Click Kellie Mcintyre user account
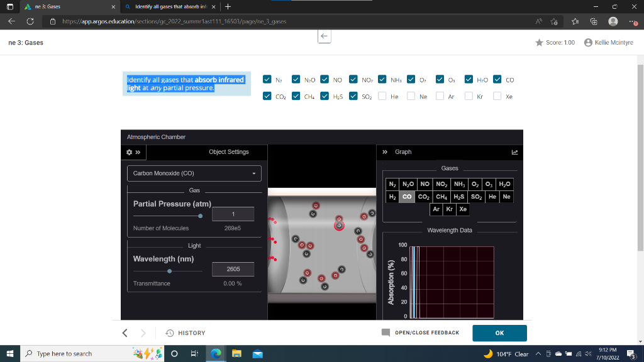This screenshot has height=362, width=644. tap(609, 43)
